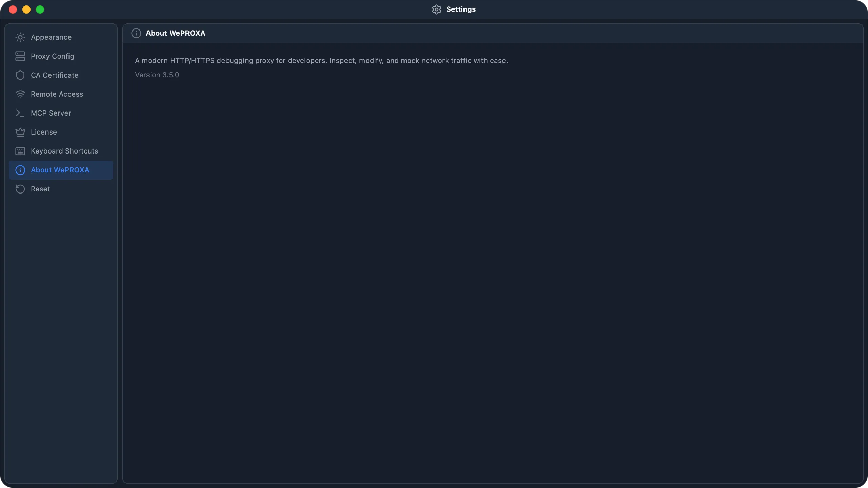Maximize the Settings window with the green button

(x=40, y=9)
